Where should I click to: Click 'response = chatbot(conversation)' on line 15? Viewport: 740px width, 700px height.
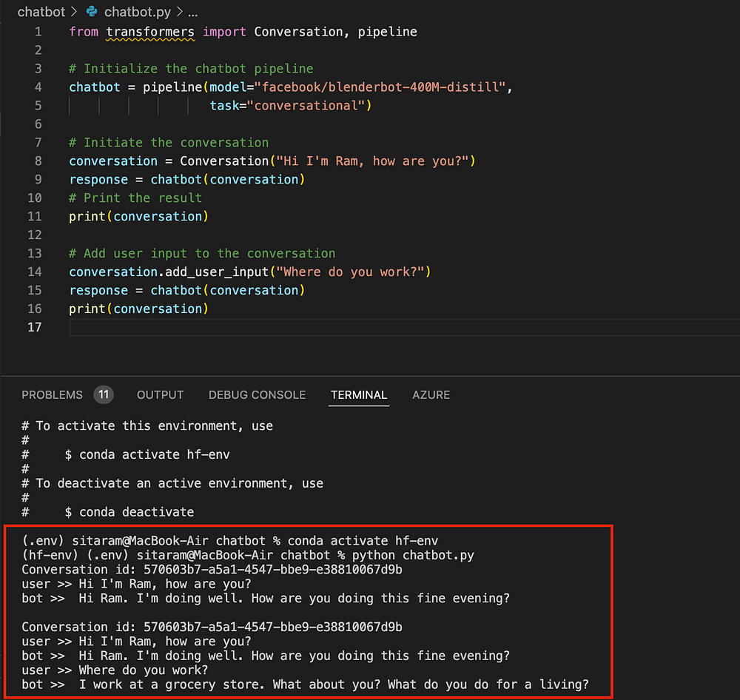click(187, 290)
